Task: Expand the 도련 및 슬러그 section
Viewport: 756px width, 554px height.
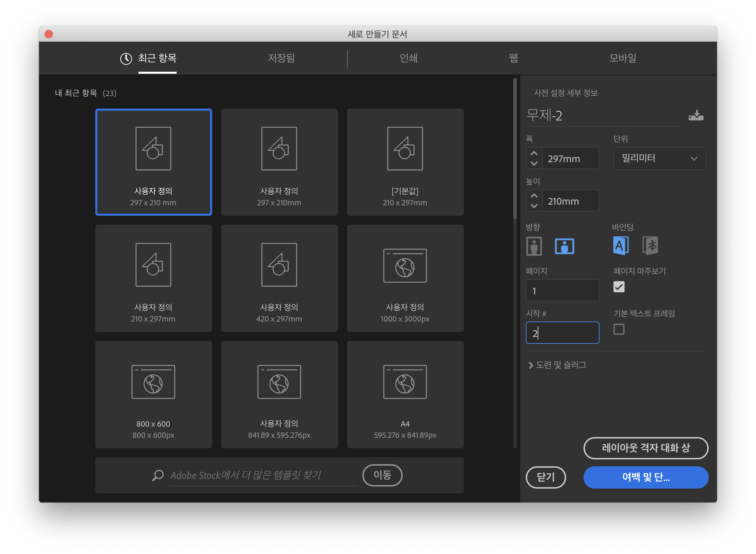Action: (x=557, y=365)
